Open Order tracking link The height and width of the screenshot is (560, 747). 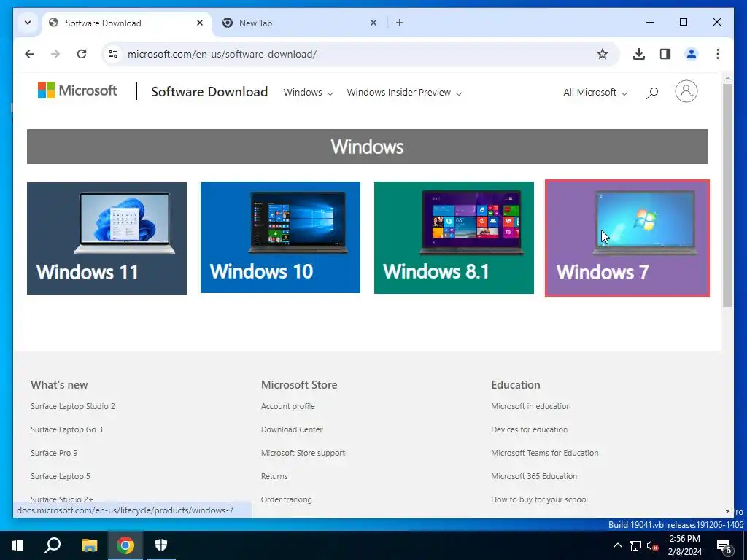pos(286,499)
